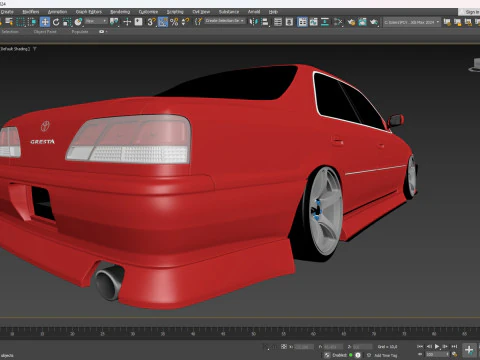480x360 pixels.
Task: Click the Select and Manipulate crosshair icon
Action: coord(127,22)
